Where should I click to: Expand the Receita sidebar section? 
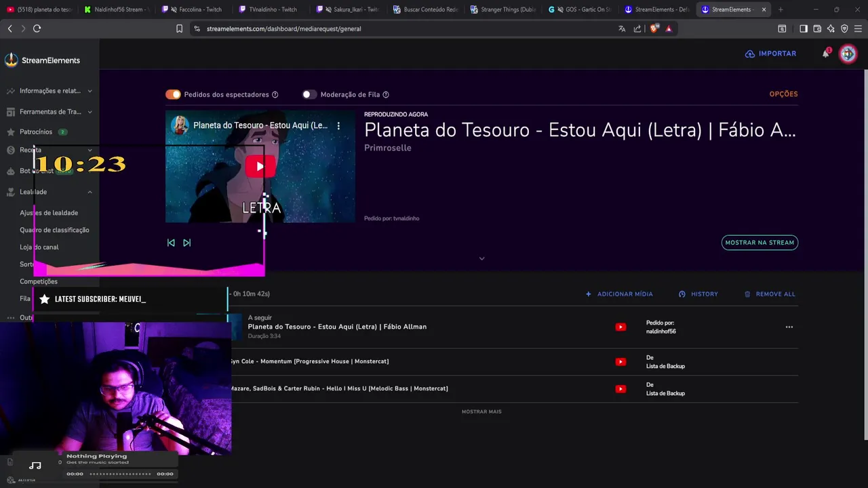pos(90,150)
